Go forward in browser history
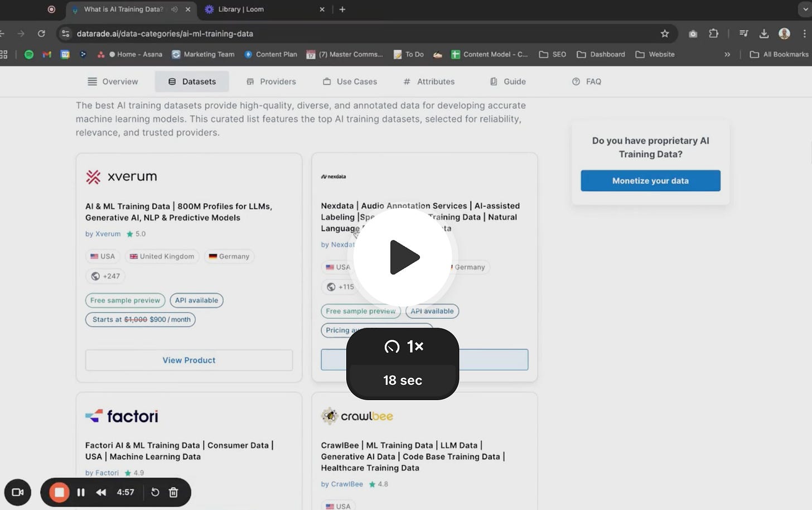Screen dimensions: 812x510 pyautogui.click(x=21, y=33)
